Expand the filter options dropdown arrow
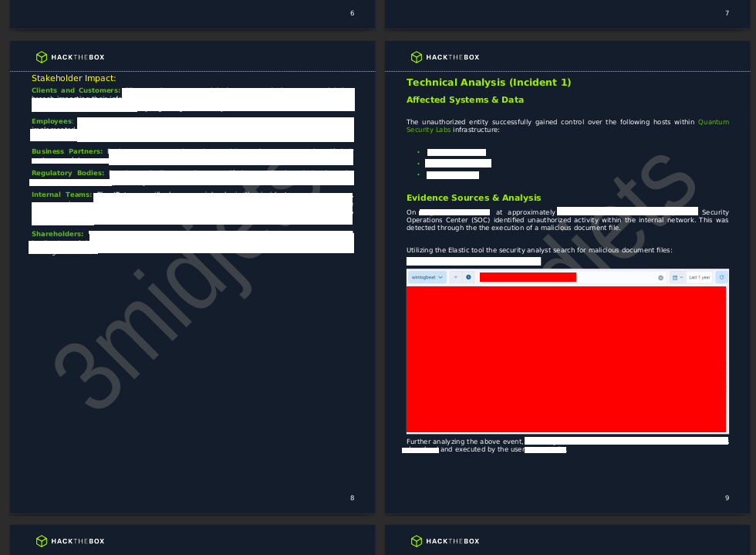The height and width of the screenshot is (555, 756). [455, 277]
